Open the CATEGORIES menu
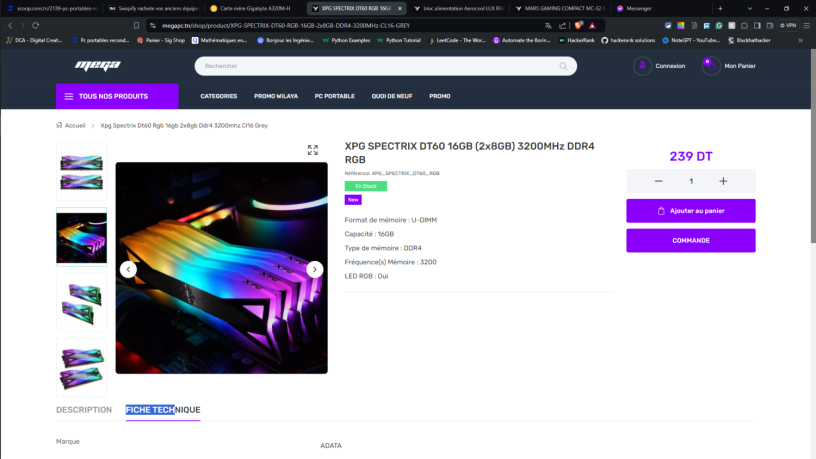The width and height of the screenshot is (816, 459). tap(219, 96)
